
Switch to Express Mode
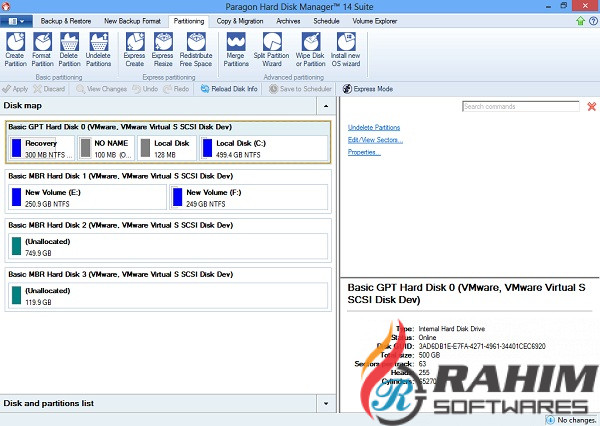click(x=368, y=89)
